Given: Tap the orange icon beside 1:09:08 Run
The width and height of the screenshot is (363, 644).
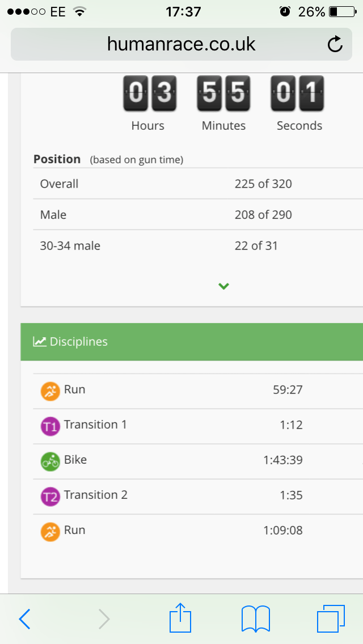Looking at the screenshot, I should tap(50, 531).
